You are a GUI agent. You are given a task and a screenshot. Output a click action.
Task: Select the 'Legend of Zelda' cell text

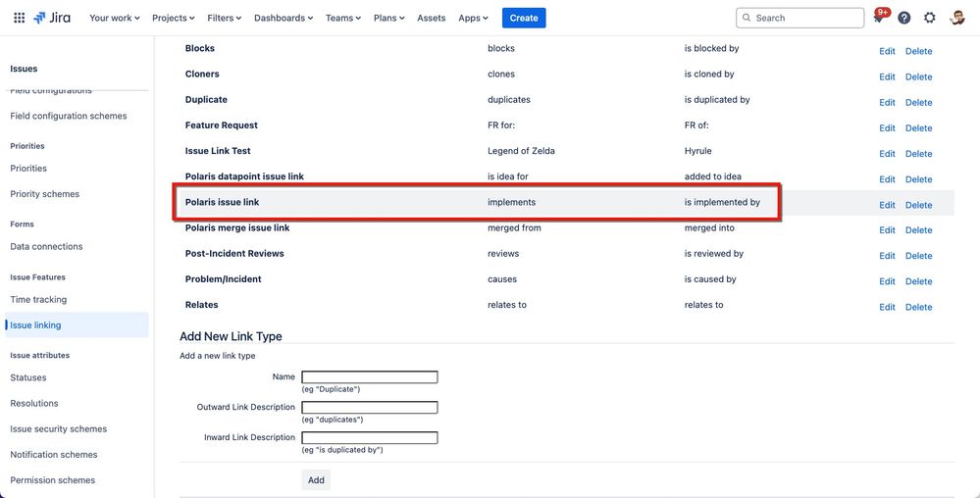tap(521, 151)
